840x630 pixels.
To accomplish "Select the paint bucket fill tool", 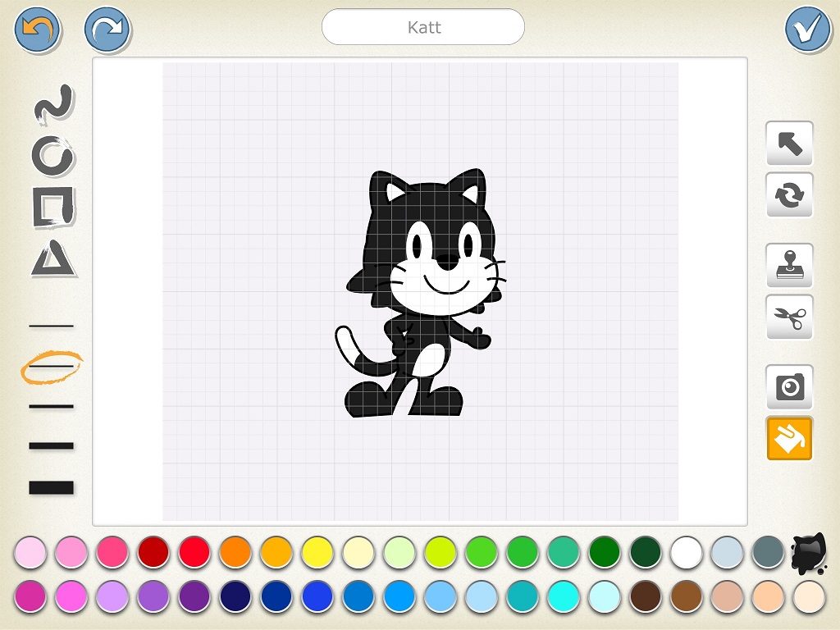I will [790, 438].
